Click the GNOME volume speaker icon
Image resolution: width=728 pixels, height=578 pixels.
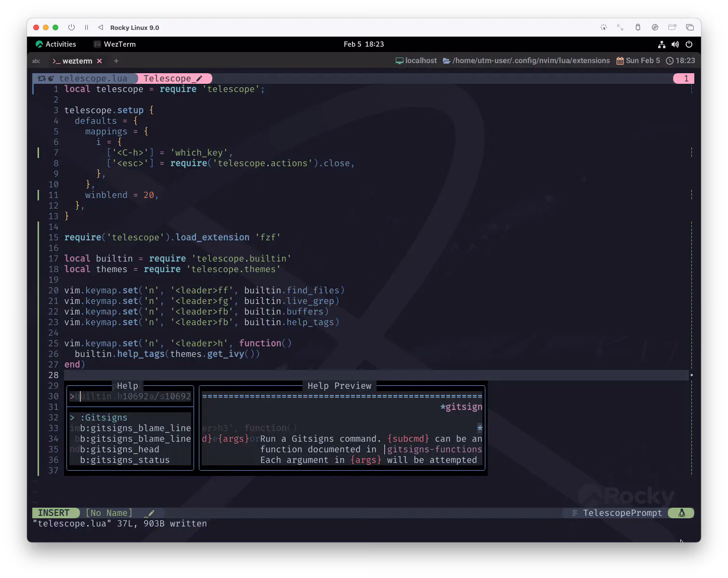coord(675,44)
